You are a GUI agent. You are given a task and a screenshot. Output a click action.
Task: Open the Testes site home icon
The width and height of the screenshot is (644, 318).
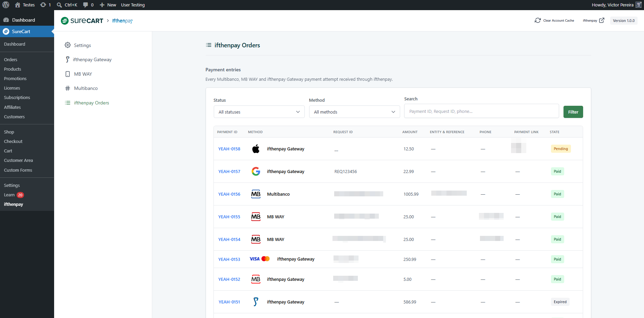click(18, 5)
